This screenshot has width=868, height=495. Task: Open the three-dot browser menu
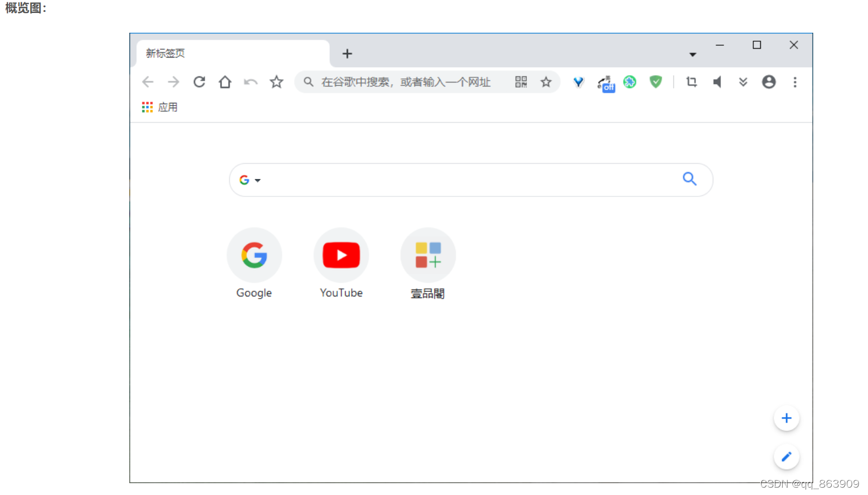click(x=795, y=82)
